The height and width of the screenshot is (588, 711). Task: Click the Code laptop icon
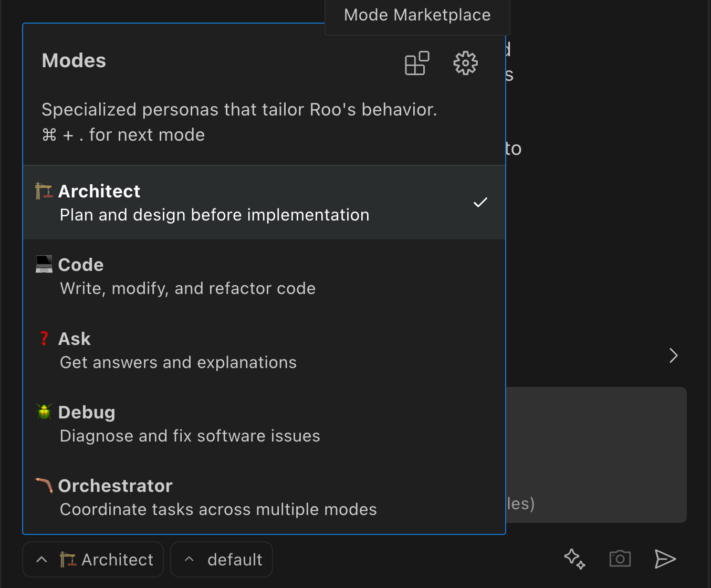point(44,265)
